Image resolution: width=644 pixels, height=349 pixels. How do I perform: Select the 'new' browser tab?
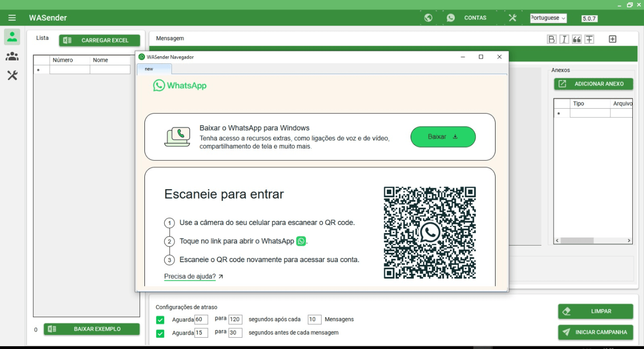(x=154, y=69)
